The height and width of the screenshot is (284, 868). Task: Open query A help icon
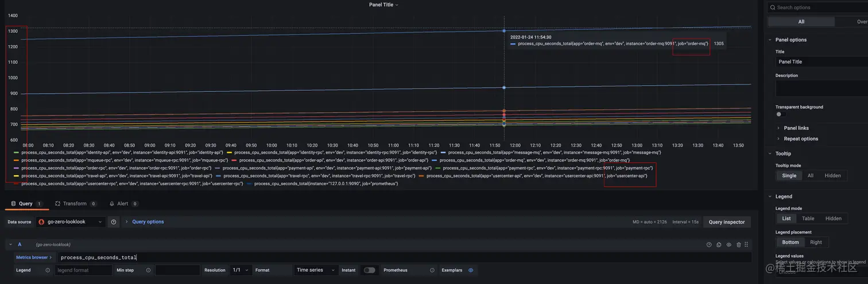[x=709, y=245]
